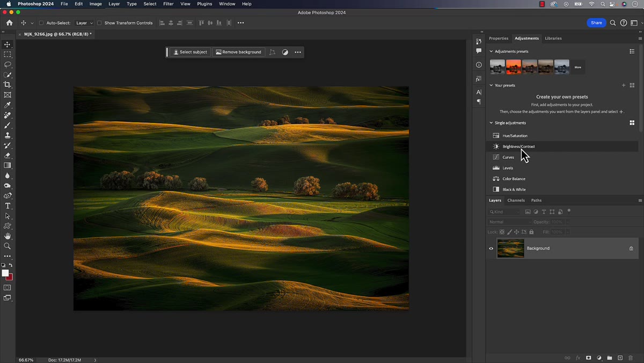Viewport: 644px width, 363px height.
Task: Toggle layer filtering switch in Layers panel
Action: (x=569, y=211)
